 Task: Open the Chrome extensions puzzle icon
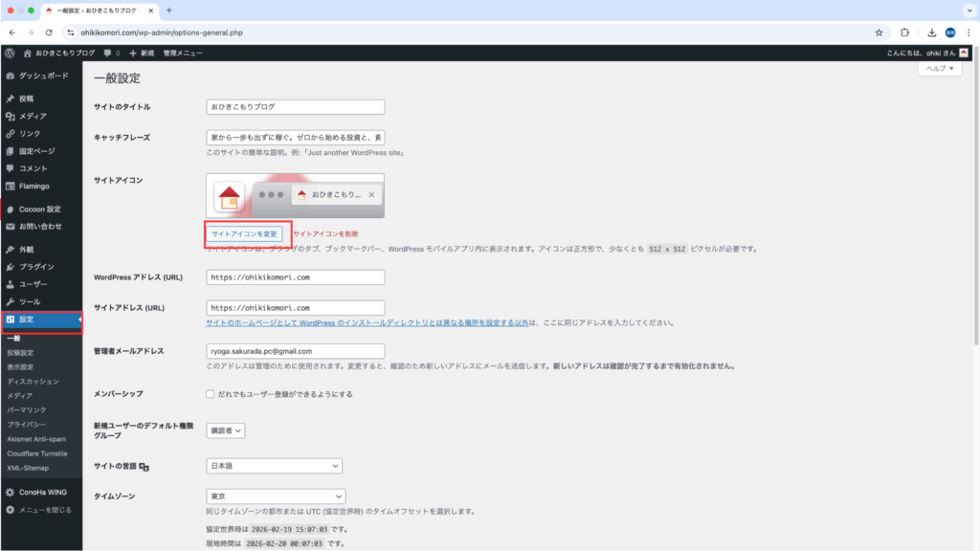(x=904, y=32)
